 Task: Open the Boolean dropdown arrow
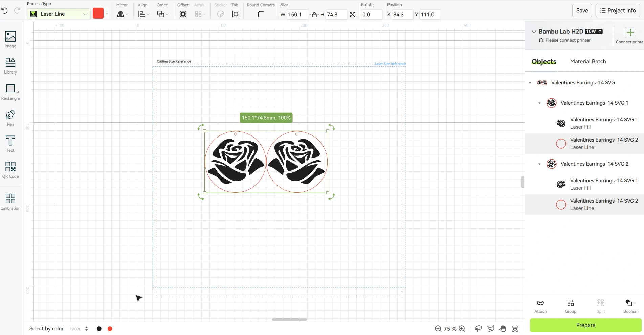635,303
